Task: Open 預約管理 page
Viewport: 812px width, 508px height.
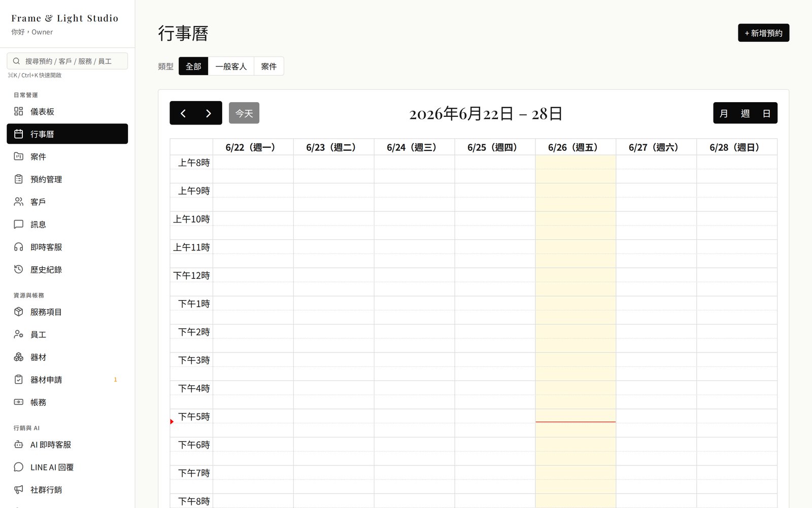Action: point(67,179)
